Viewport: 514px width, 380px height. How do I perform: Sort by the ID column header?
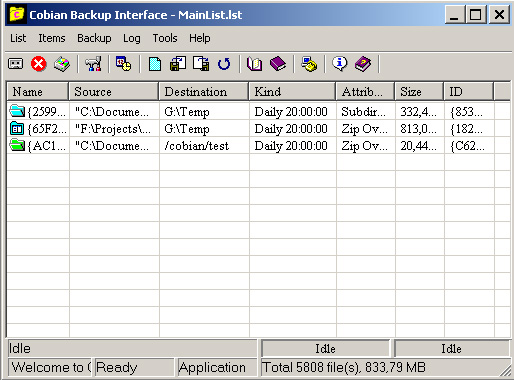469,92
